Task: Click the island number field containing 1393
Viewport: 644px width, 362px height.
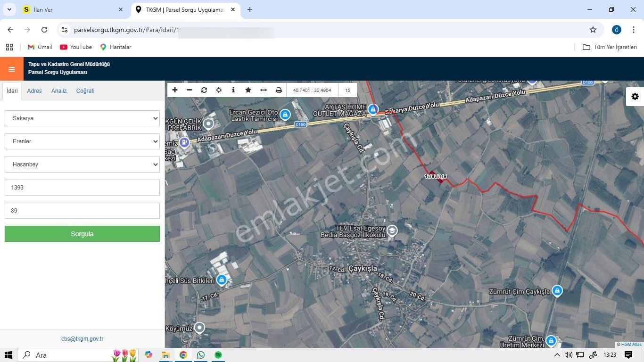Action: [x=82, y=188]
